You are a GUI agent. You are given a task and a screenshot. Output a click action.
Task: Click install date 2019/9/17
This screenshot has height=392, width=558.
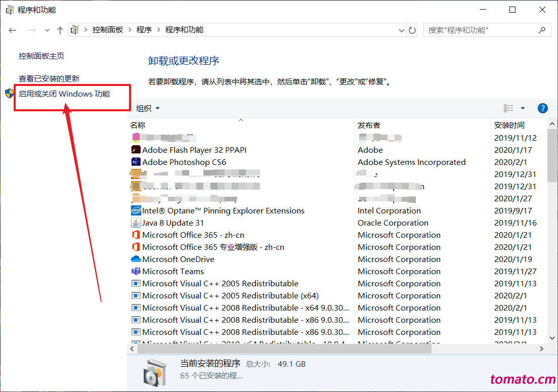pos(513,211)
